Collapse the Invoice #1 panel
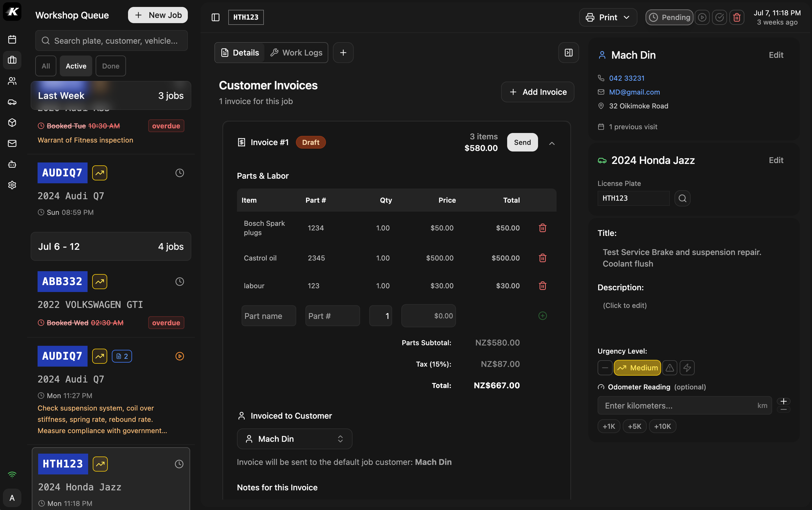The width and height of the screenshot is (812, 510). pyautogui.click(x=552, y=143)
